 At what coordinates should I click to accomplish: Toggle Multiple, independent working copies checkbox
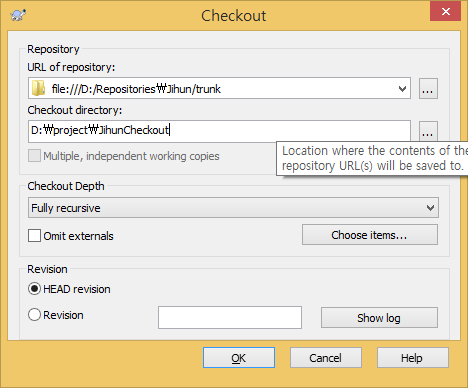(x=34, y=156)
